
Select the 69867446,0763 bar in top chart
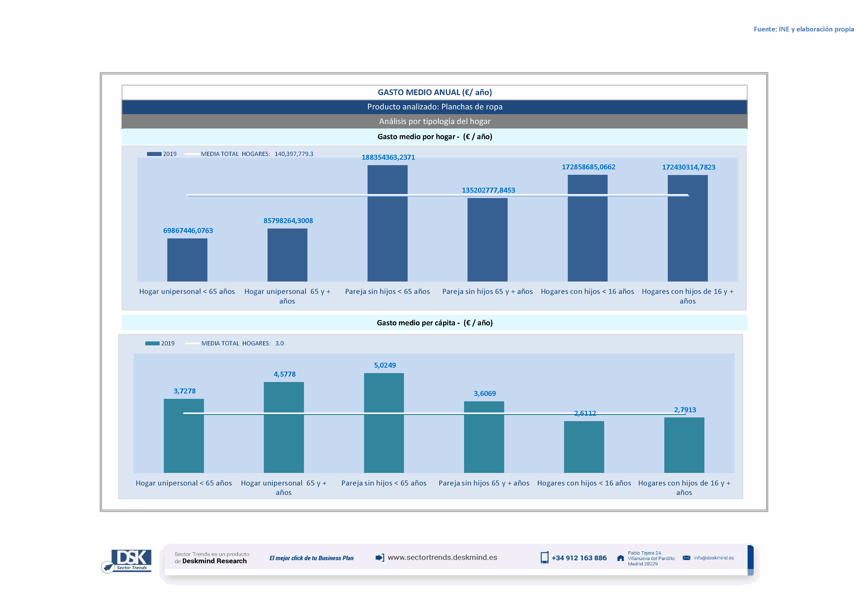pyautogui.click(x=187, y=260)
